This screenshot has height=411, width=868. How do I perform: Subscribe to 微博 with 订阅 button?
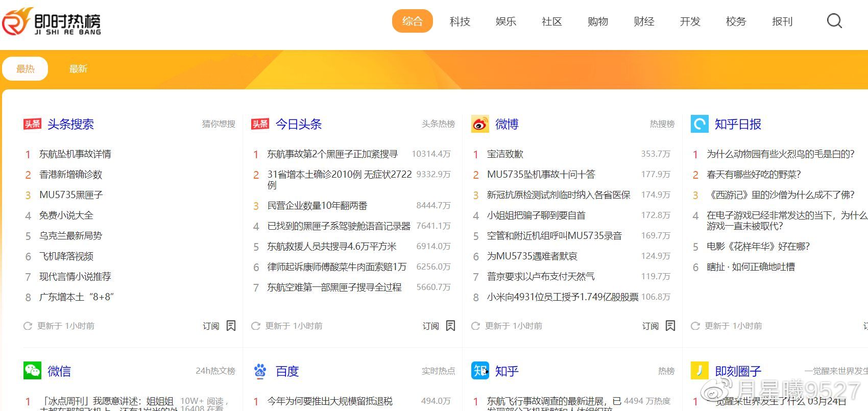pos(650,326)
